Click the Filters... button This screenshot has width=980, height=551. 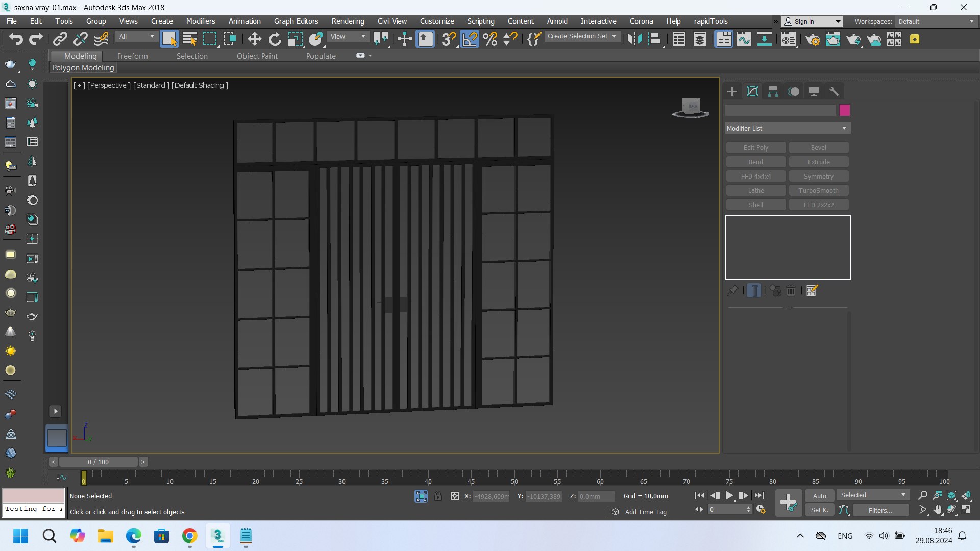pos(880,510)
